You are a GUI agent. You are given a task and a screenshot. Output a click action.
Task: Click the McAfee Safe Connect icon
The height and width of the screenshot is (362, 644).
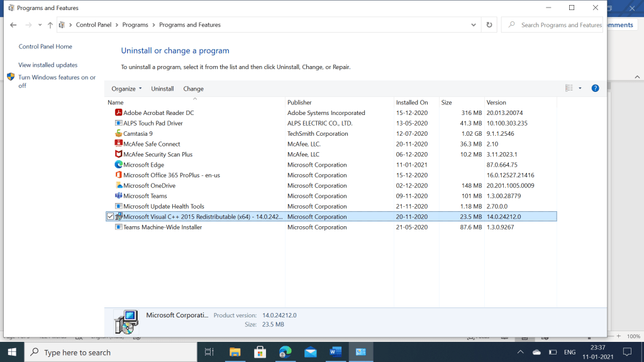point(118,144)
